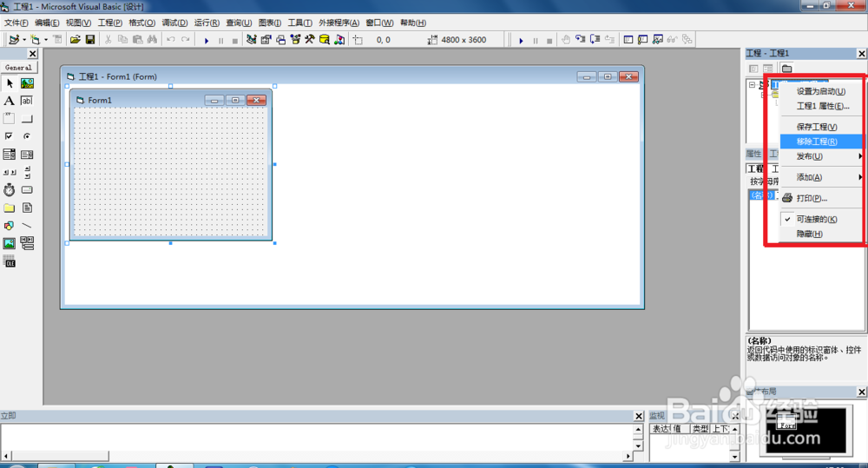Select the ComboBox control tool
Screen dimensions: 868x468
10,155
